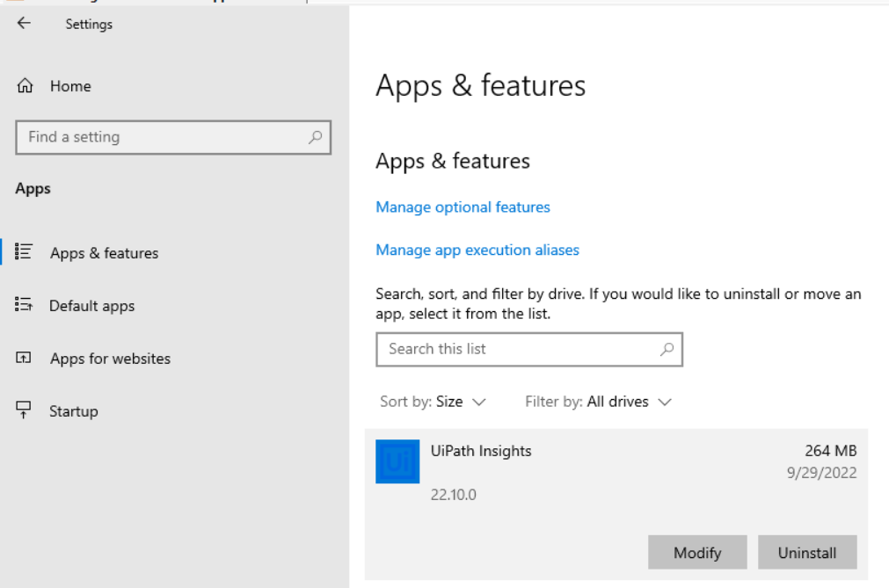The image size is (889, 588).
Task: Open the Startup settings page
Action: [x=74, y=411]
